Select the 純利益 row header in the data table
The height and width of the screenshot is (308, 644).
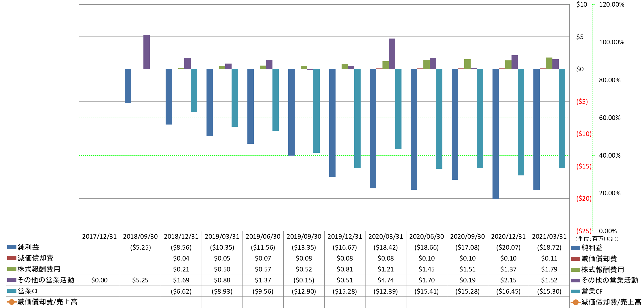coord(42,247)
